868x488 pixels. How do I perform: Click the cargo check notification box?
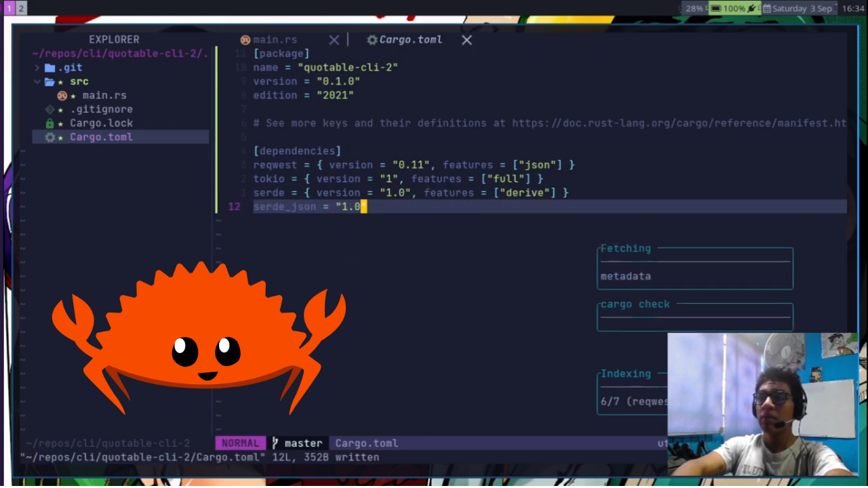pos(695,317)
